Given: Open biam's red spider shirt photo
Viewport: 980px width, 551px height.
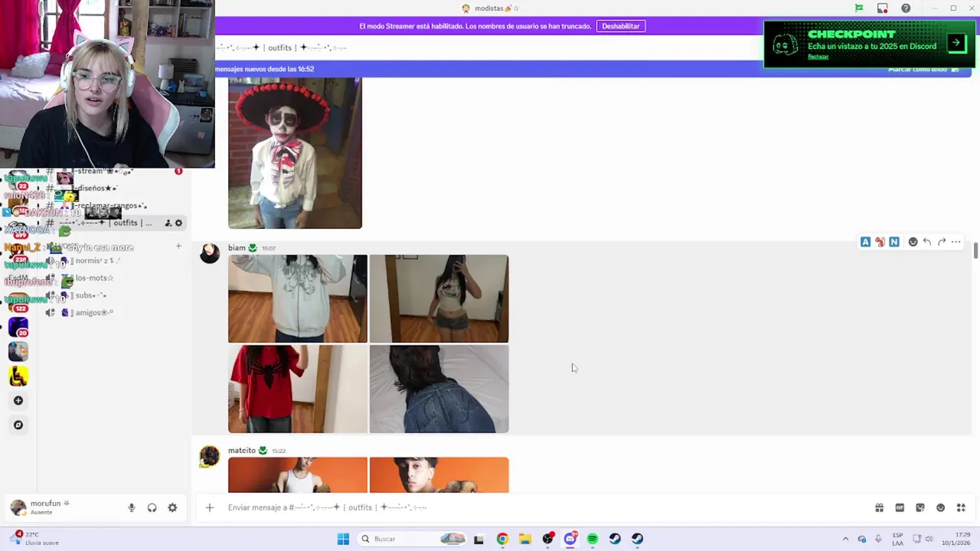Looking at the screenshot, I should click(298, 389).
